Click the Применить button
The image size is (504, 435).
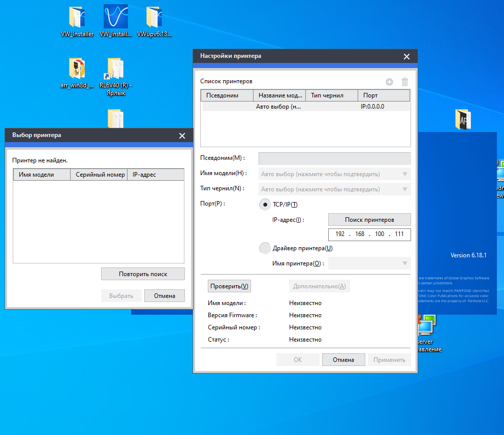point(389,359)
